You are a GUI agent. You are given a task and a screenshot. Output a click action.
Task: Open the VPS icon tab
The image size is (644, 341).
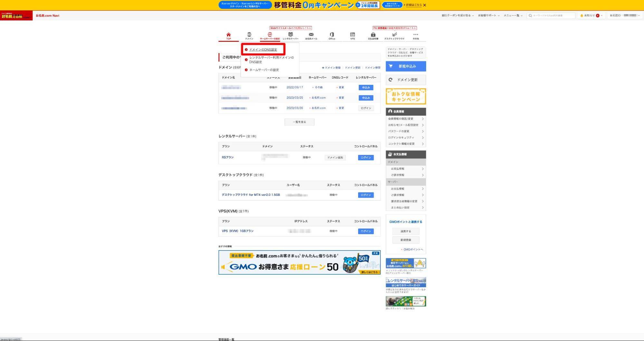pyautogui.click(x=352, y=36)
